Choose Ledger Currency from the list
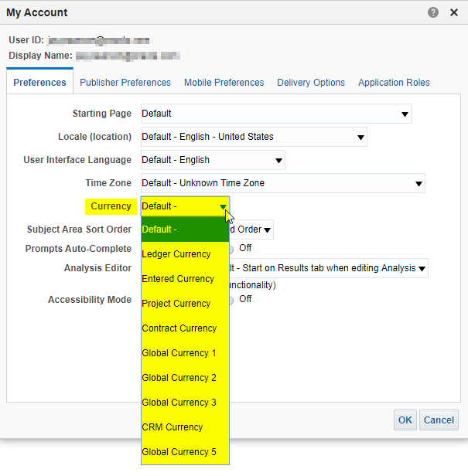The width and height of the screenshot is (468, 476). pos(176,254)
